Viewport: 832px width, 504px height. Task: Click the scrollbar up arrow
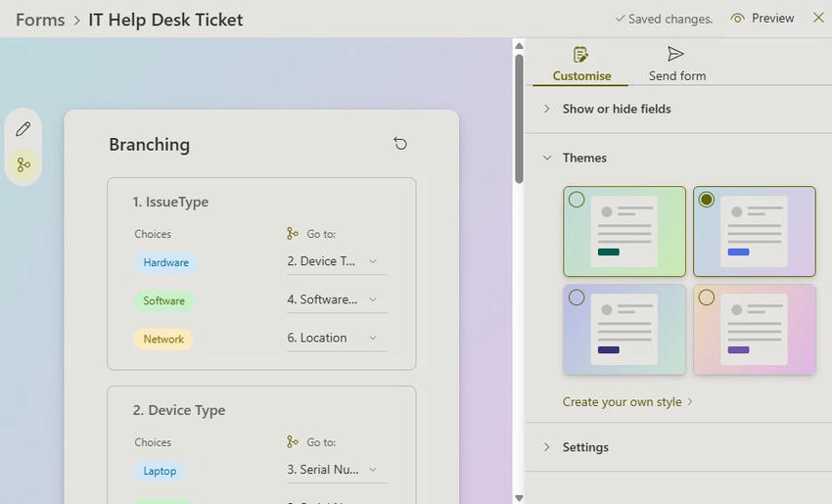pyautogui.click(x=519, y=46)
